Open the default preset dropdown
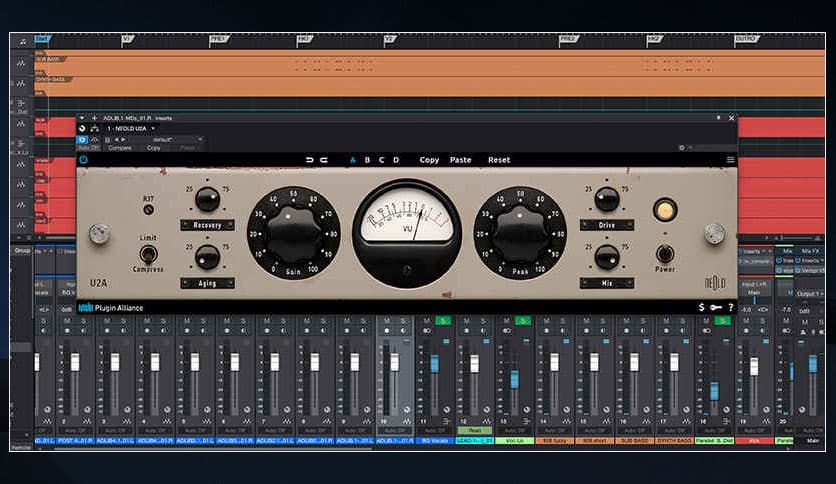 [173, 140]
